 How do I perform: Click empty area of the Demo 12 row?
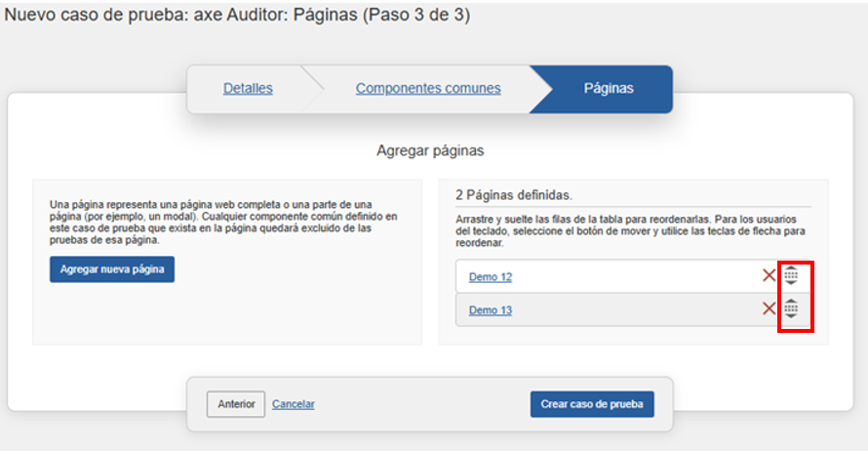(634, 276)
